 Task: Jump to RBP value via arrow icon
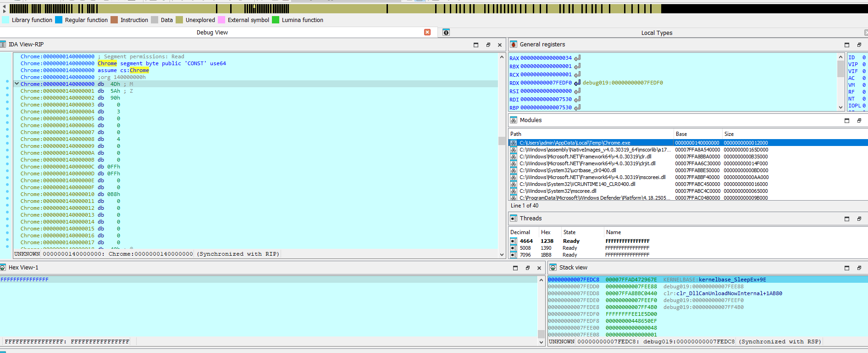point(577,107)
